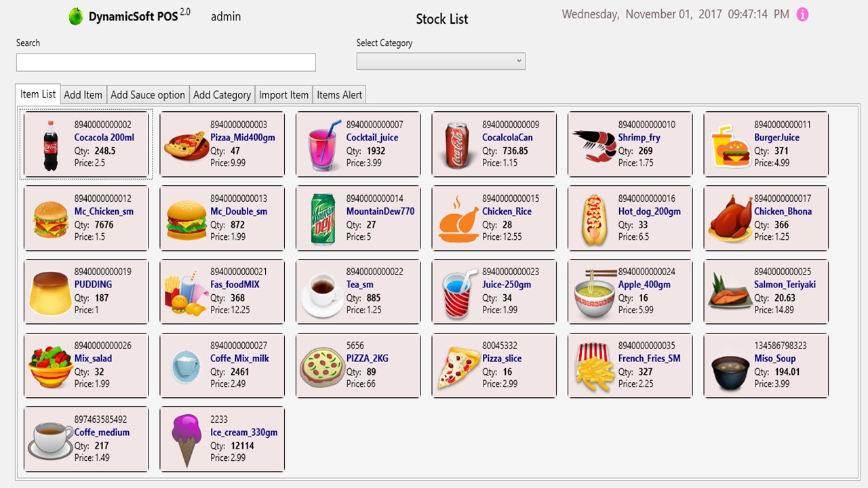The image size is (868, 488).
Task: Open the Select Category dropdown
Action: (441, 61)
